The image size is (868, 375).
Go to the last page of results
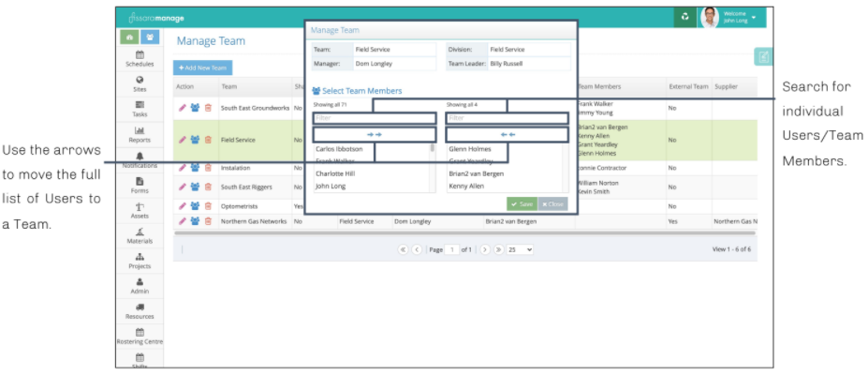tap(499, 249)
